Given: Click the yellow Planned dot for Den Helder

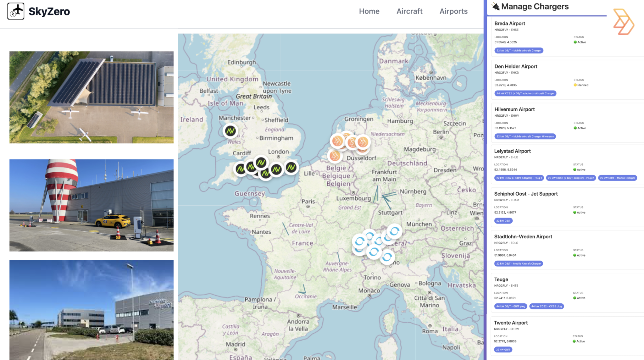Looking at the screenshot, I should [x=575, y=85].
